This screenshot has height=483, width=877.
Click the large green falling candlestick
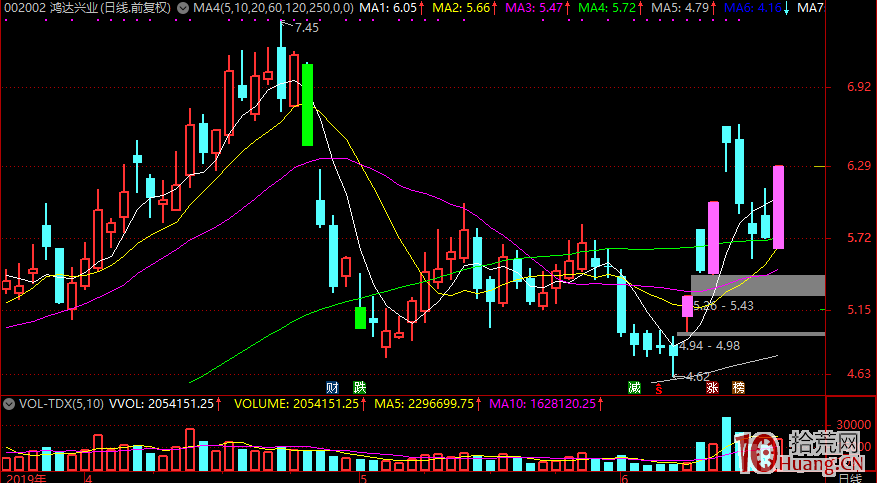point(307,105)
